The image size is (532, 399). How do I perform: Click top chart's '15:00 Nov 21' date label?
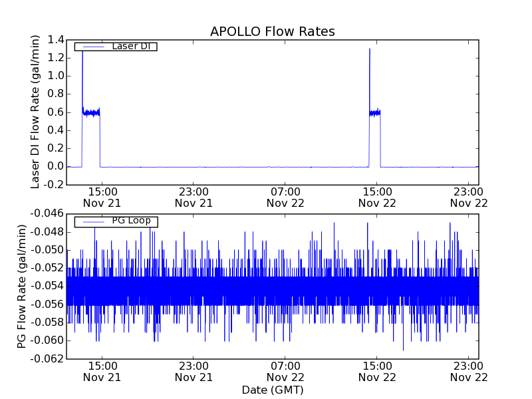click(102, 198)
